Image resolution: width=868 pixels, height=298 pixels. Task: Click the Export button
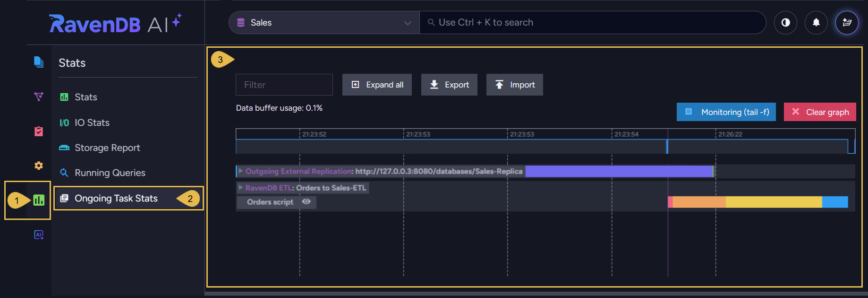coord(449,85)
